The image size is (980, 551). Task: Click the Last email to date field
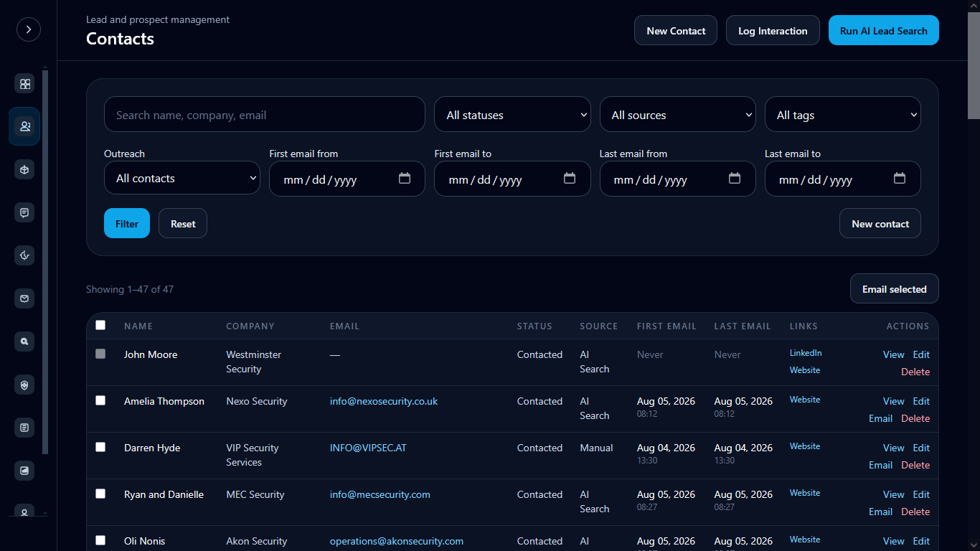click(x=843, y=179)
